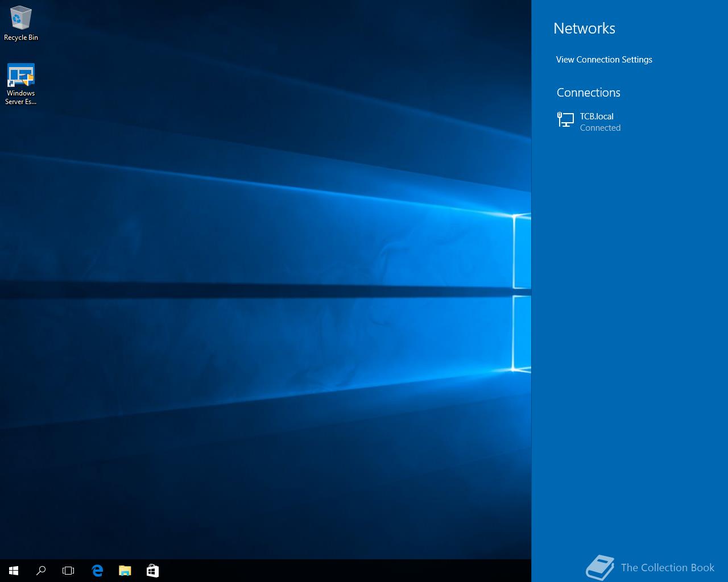Click the Connected status text
The width and height of the screenshot is (728, 582).
tap(600, 128)
